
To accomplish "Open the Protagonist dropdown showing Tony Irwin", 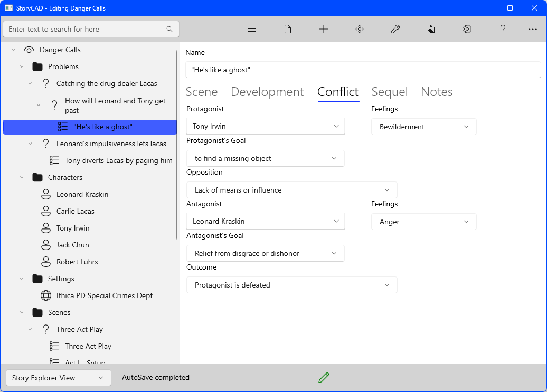I will tap(266, 126).
